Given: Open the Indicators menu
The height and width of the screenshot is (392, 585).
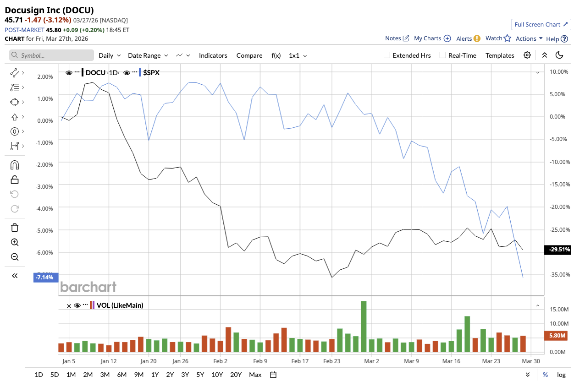Looking at the screenshot, I should [213, 55].
